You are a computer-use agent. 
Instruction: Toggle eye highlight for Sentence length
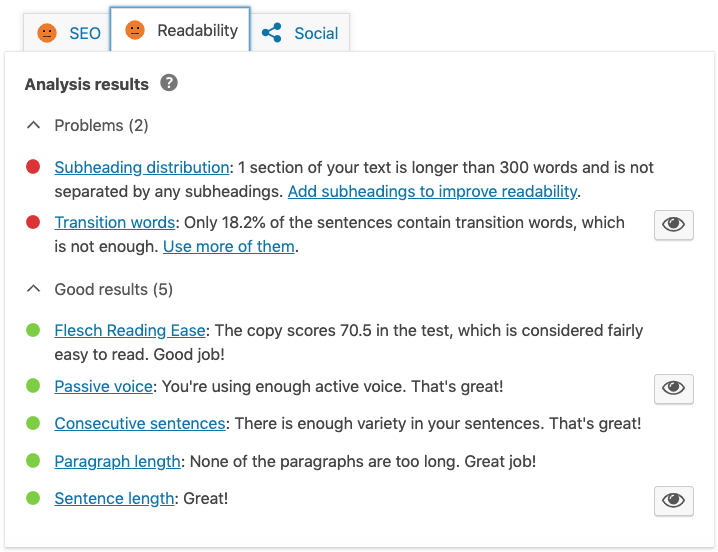coord(674,501)
